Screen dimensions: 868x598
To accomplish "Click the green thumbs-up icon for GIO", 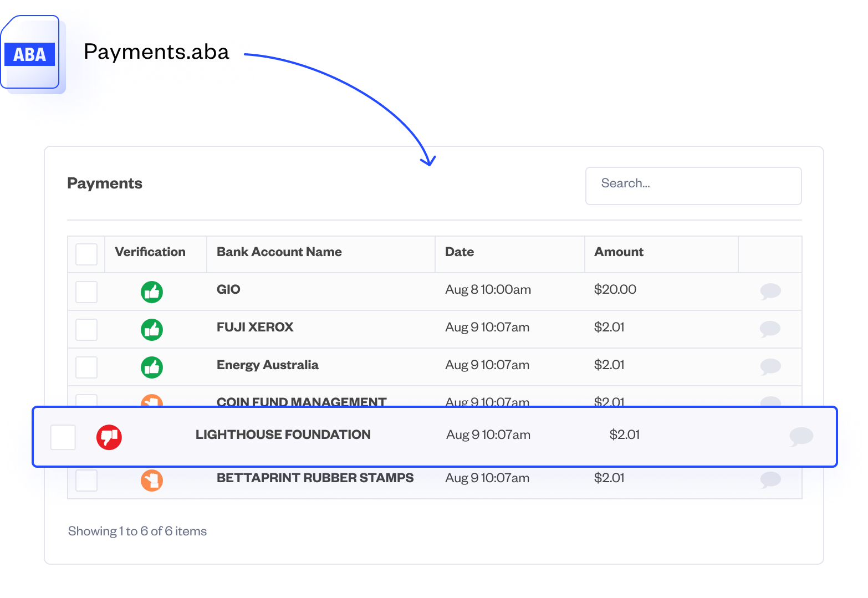I will pos(152,292).
